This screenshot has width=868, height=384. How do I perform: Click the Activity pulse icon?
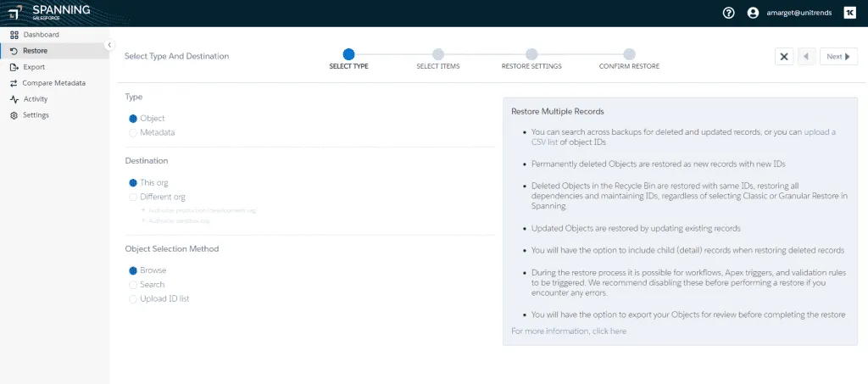point(14,99)
